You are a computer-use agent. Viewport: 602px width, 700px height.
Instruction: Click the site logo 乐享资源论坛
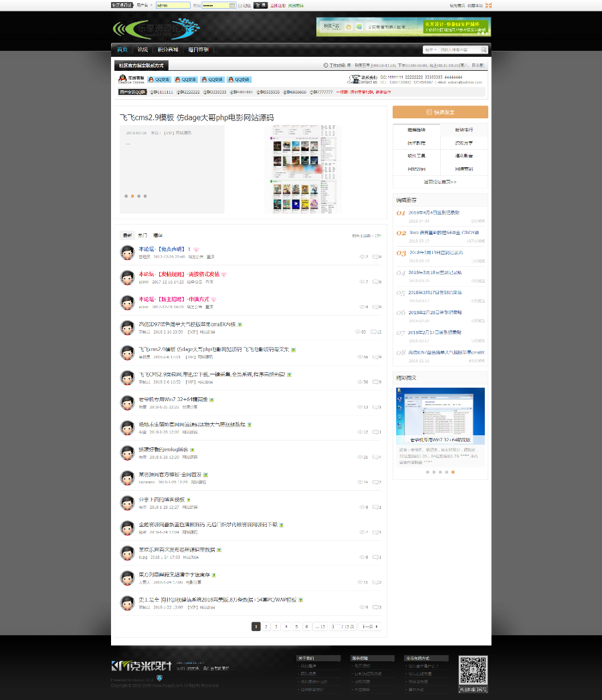(156, 29)
